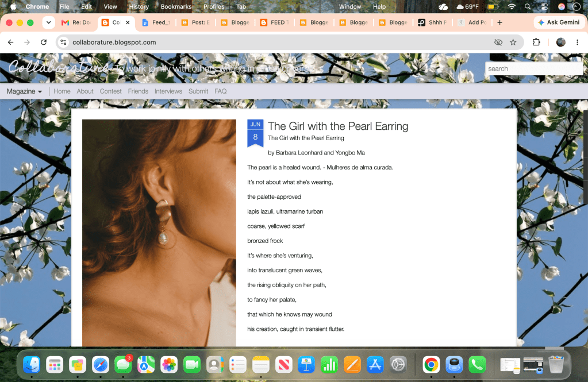Screen dimensions: 588x382
Task: Open FaceTime from the Dock
Action: (192, 364)
